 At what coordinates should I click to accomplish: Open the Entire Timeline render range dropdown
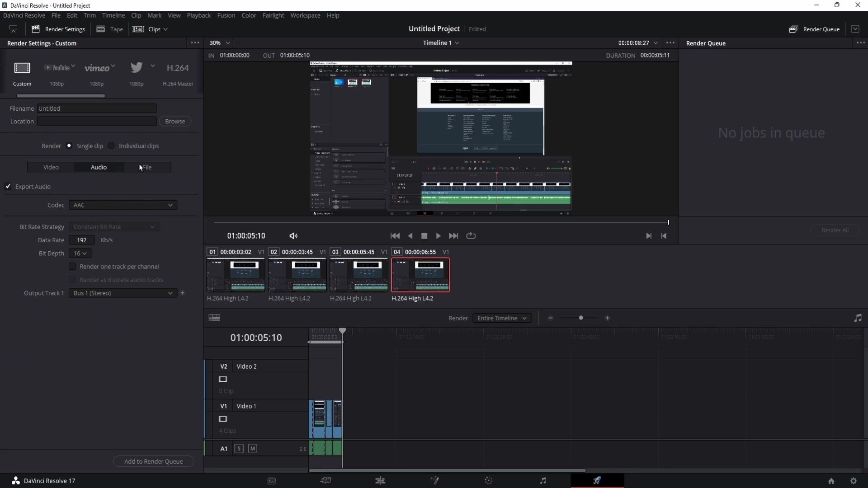[502, 318]
